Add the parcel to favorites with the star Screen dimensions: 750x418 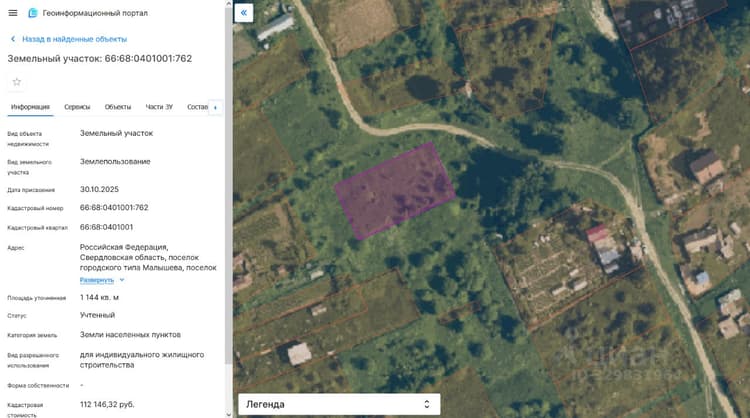point(17,82)
